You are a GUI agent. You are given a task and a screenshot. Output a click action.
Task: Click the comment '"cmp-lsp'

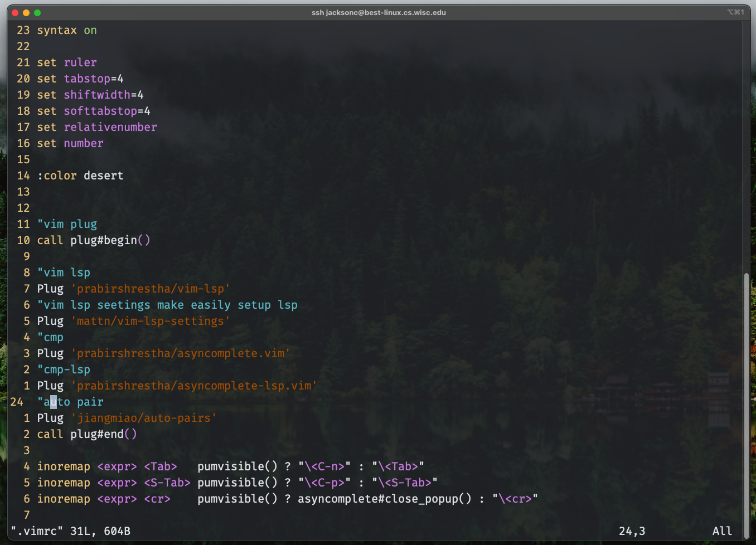(64, 369)
